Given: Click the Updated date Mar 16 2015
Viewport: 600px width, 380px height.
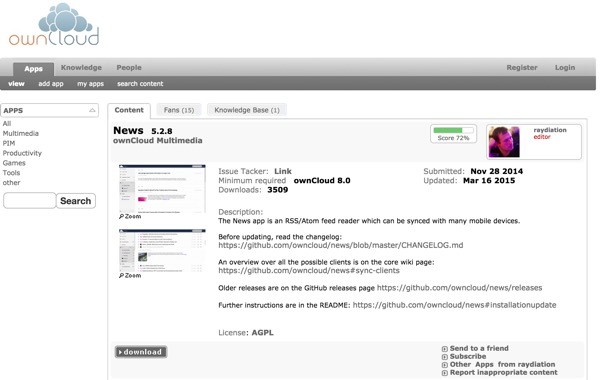Looking at the screenshot, I should [489, 181].
